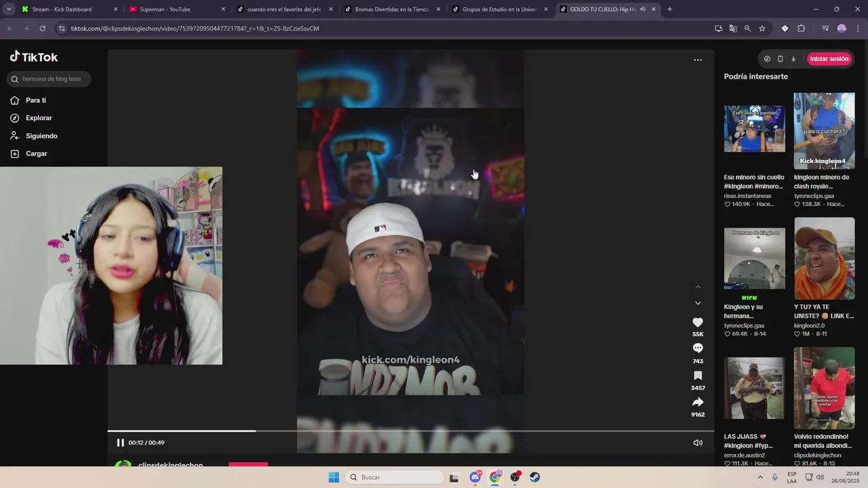Screen dimensions: 868x488
Task: Reload the page
Action: tap(42, 28)
